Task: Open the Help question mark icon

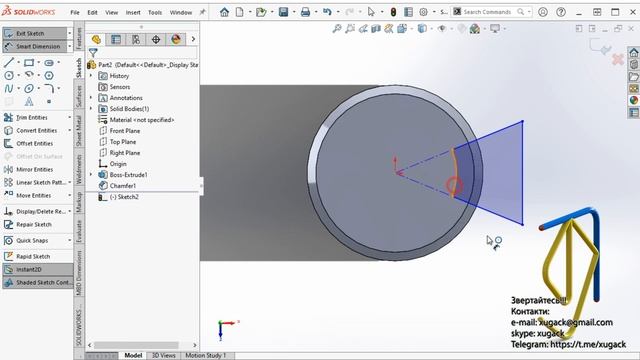Action: point(561,12)
